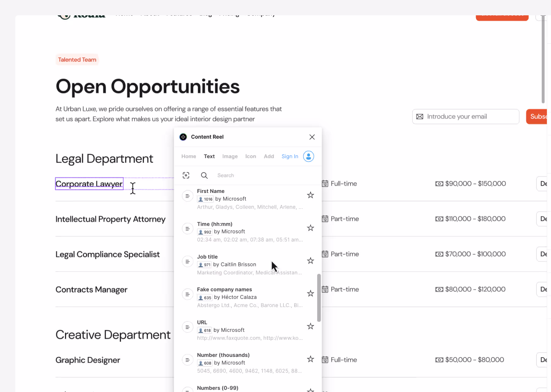Open the Icon tab in Content Reel
551x392 pixels.
click(251, 156)
